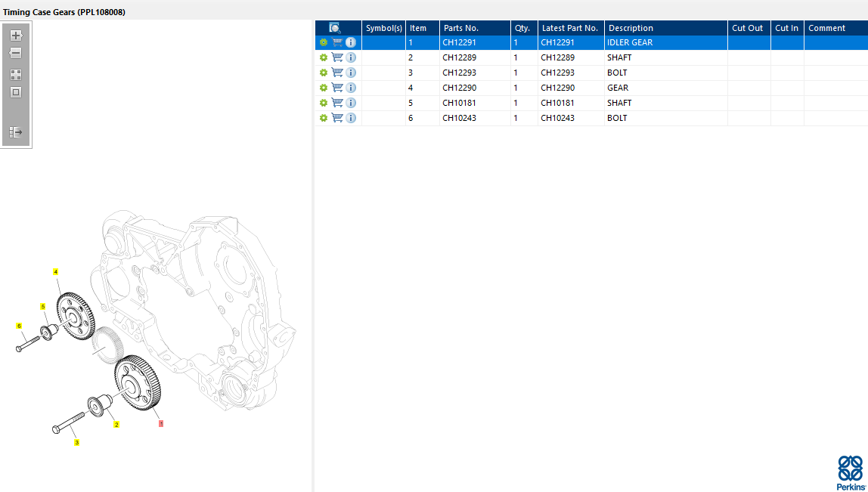Image resolution: width=868 pixels, height=492 pixels.
Task: Click the Perkins logo
Action: (x=850, y=472)
